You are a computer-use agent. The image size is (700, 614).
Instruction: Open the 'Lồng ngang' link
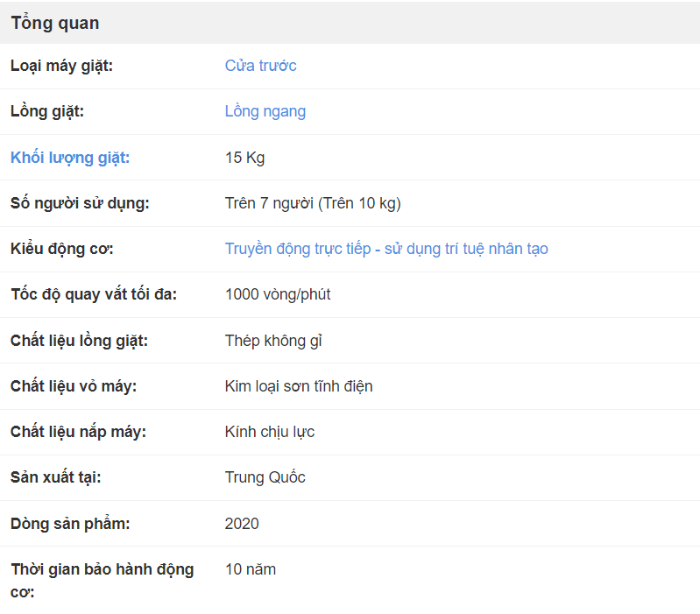[x=265, y=111]
